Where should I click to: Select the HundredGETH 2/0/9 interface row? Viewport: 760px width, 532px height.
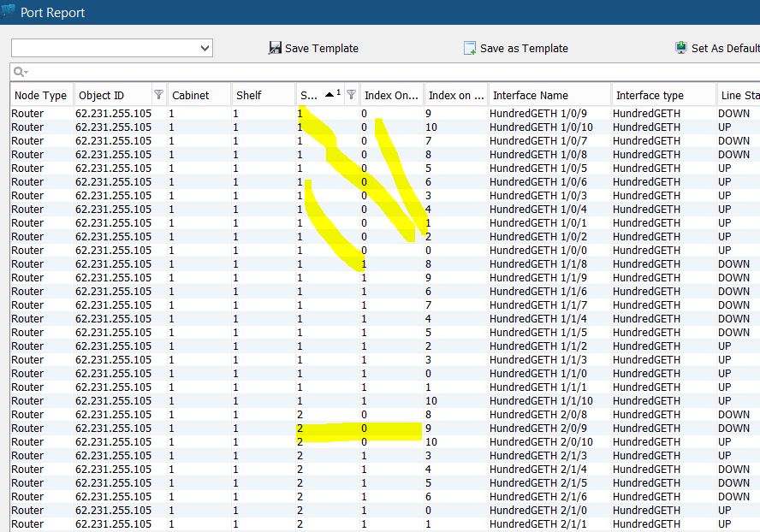tap(527, 429)
